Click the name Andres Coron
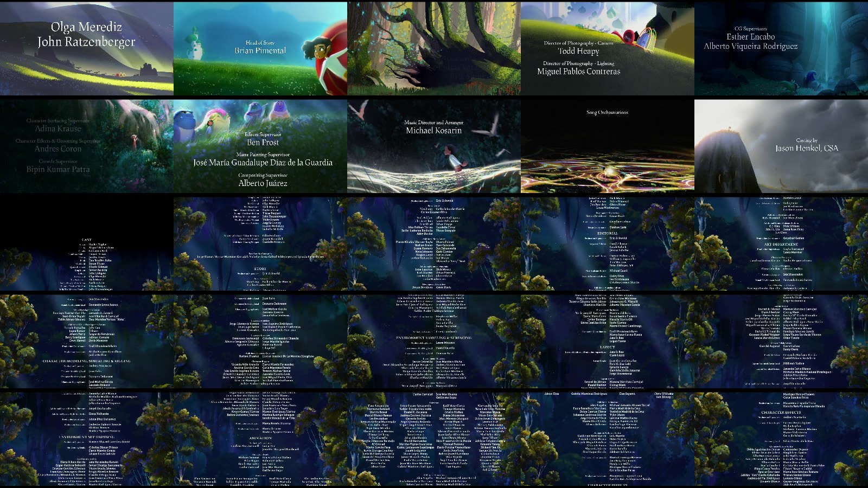The image size is (868, 488). 58,149
